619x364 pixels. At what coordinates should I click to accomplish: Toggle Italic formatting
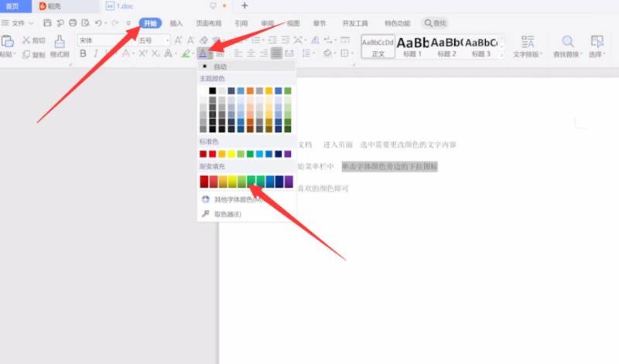point(96,53)
